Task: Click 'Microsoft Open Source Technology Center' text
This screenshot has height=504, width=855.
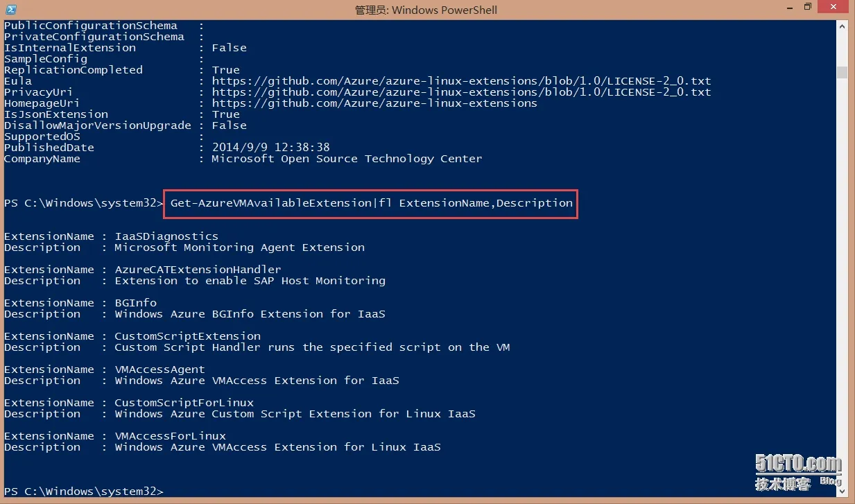Action: tap(347, 159)
